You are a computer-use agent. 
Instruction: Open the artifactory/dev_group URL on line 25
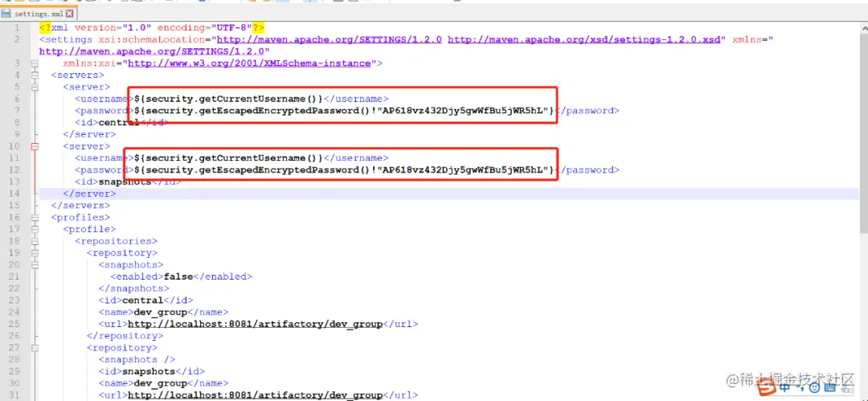tap(256, 324)
